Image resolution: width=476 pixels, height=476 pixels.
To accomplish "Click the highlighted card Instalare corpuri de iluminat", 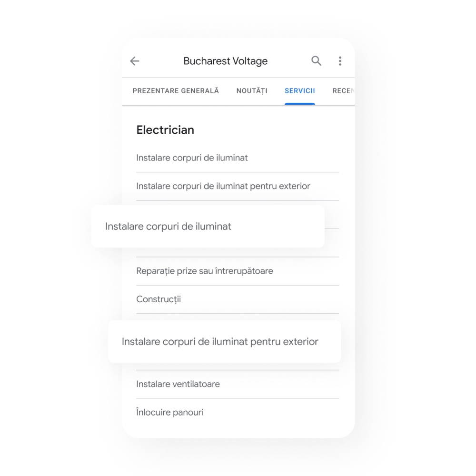I will pos(208,226).
